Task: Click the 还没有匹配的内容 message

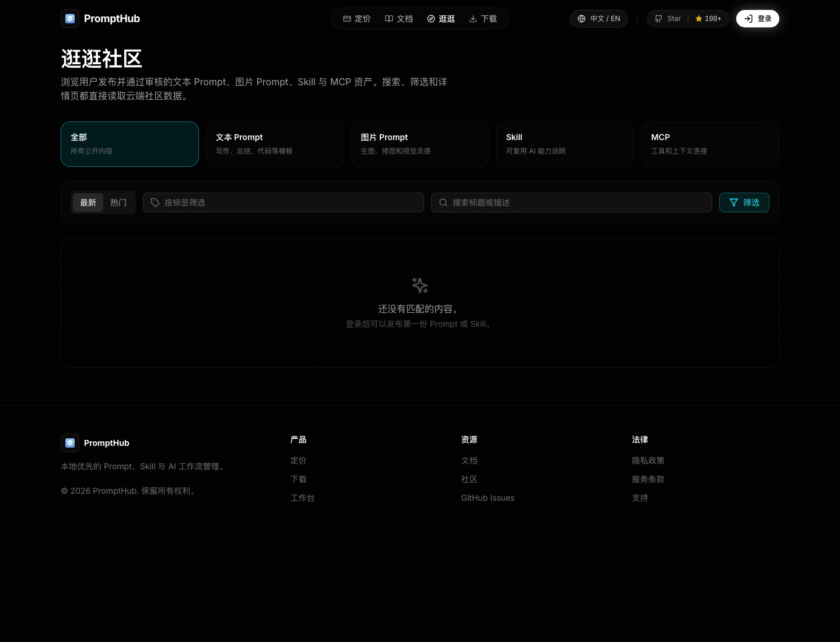Action: point(420,309)
